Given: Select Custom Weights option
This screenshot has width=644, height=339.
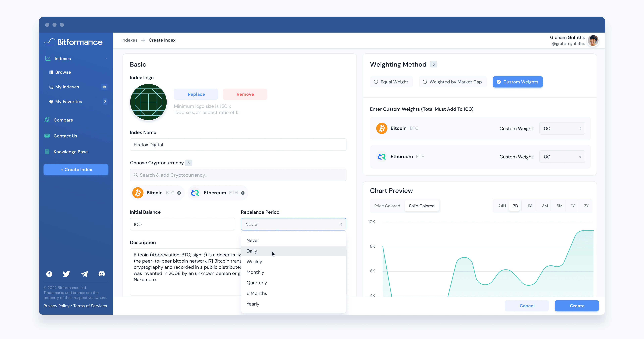Looking at the screenshot, I should tap(518, 82).
